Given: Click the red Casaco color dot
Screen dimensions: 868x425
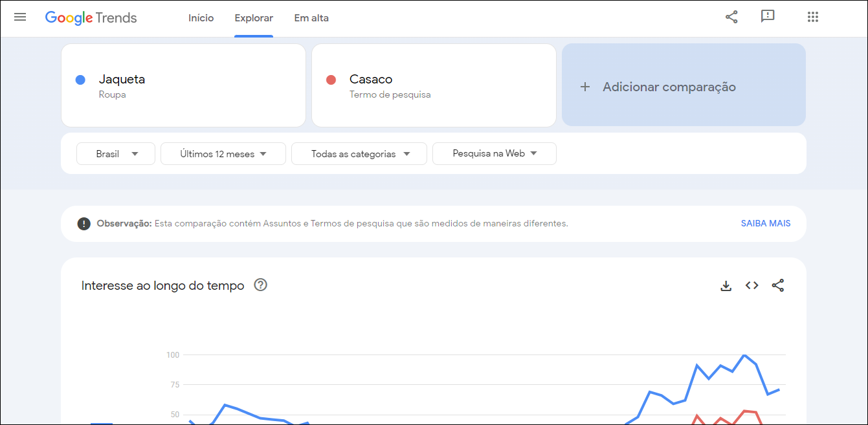Looking at the screenshot, I should coord(331,80).
